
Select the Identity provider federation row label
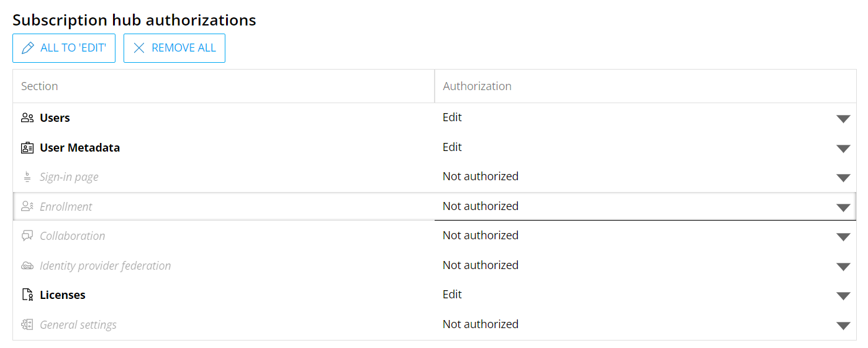click(x=105, y=266)
